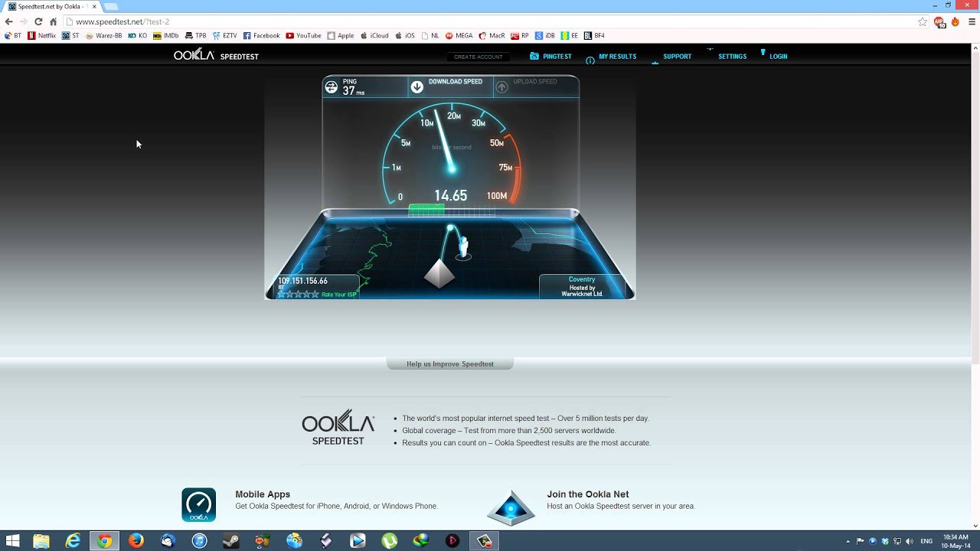Open Steam from the taskbar
Screen dimensions: 980x551
[x=231, y=541]
